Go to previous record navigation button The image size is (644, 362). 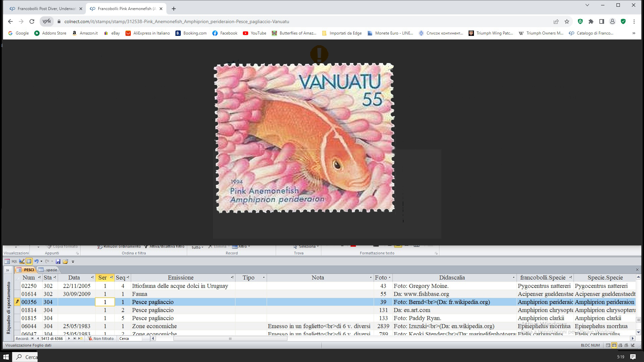click(x=38, y=339)
